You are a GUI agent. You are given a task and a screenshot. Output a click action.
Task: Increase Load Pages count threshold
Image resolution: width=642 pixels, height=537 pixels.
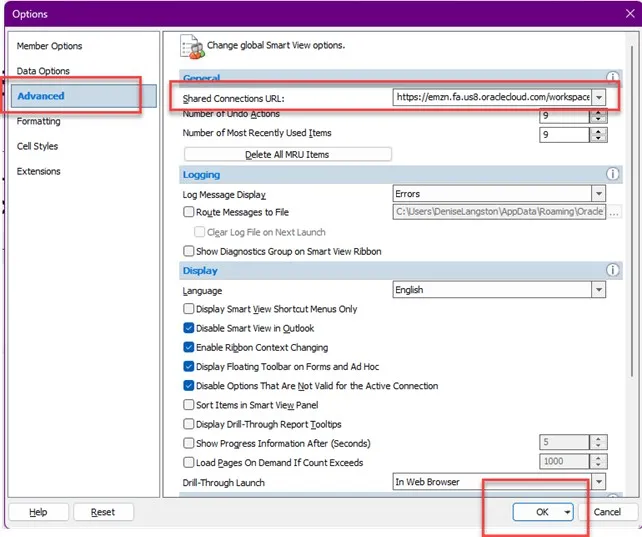tap(598, 458)
